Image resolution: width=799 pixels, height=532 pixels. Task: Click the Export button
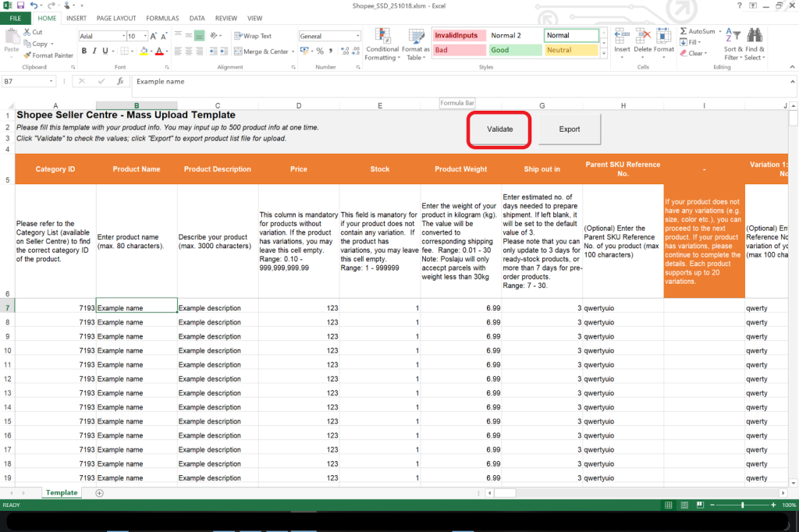pyautogui.click(x=569, y=129)
